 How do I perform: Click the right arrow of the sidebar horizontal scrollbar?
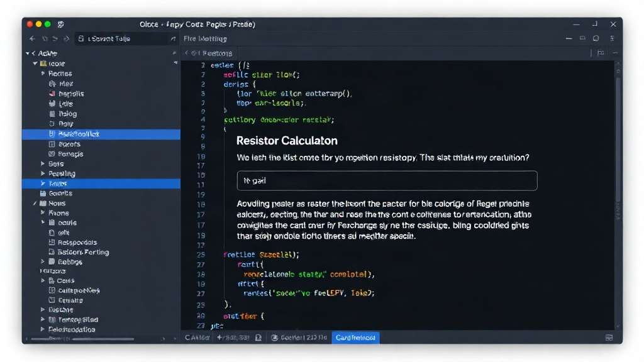[163, 339]
